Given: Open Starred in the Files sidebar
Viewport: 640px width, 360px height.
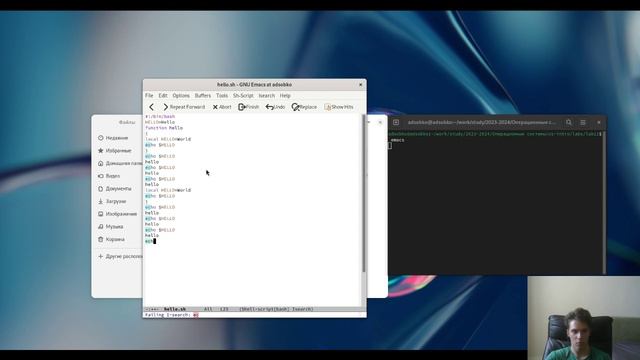Looking at the screenshot, I should [x=115, y=151].
